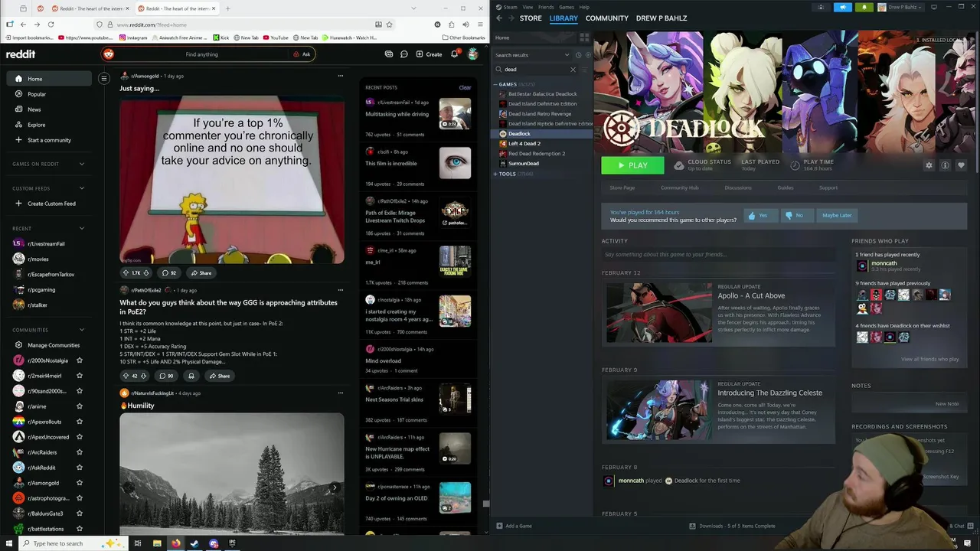Screen dimensions: 980x551
Task: Upvote the Just saying post
Action: pyautogui.click(x=126, y=272)
